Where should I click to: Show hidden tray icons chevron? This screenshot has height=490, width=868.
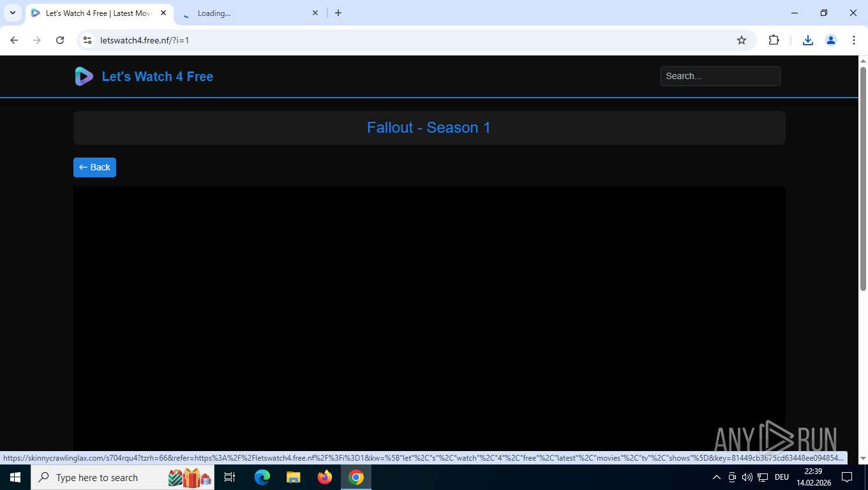[x=716, y=477]
